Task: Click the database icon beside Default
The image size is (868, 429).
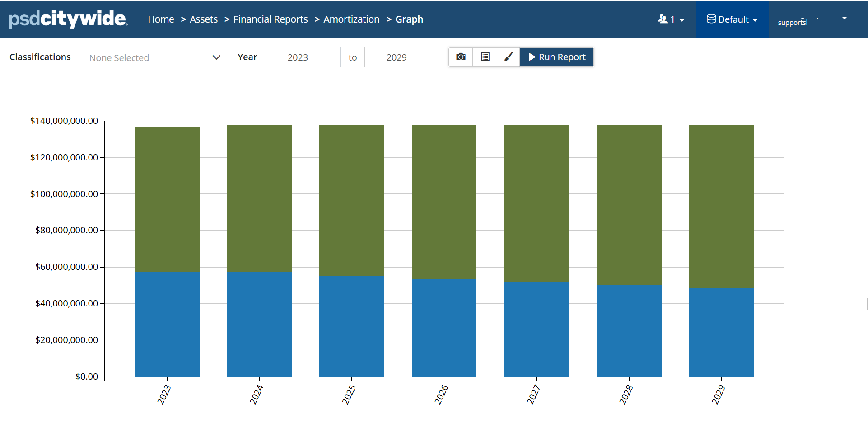Action: point(711,19)
